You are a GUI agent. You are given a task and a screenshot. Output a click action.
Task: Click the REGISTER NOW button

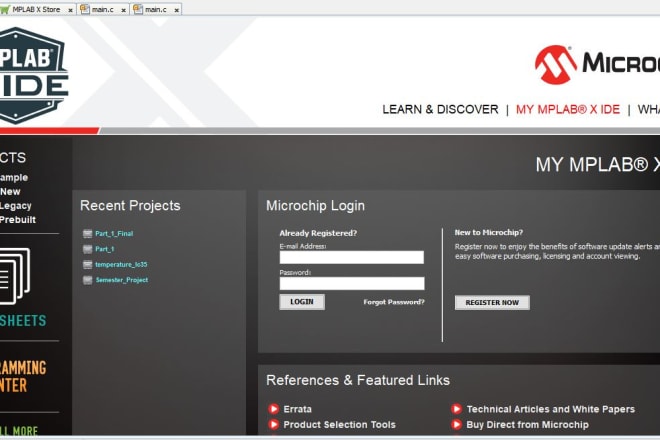click(x=492, y=302)
